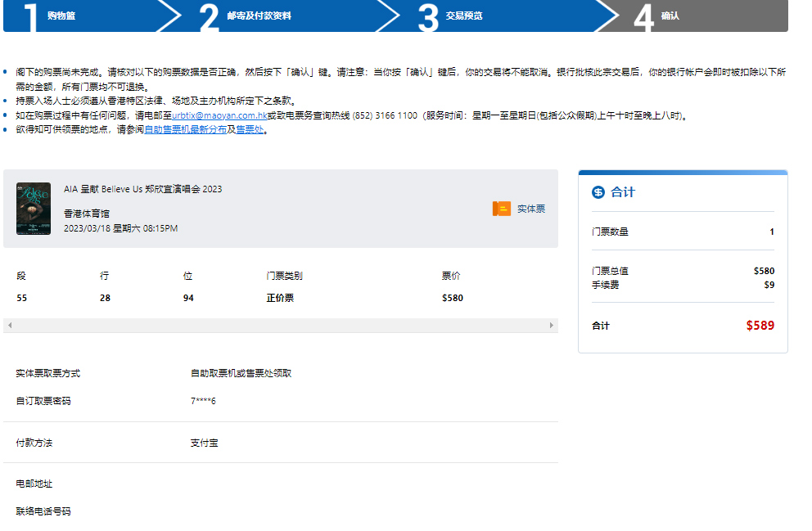Click the orange physical ticket icon
The image size is (812, 531).
tap(501, 209)
